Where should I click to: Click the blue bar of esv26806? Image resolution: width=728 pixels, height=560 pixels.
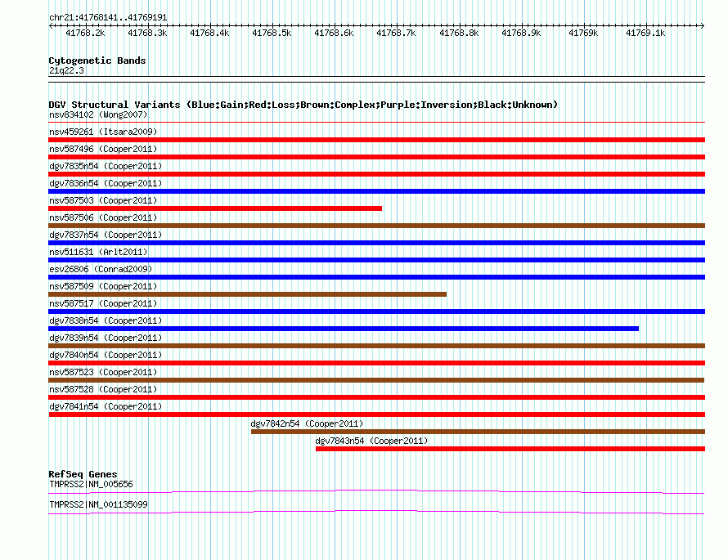pos(376,277)
